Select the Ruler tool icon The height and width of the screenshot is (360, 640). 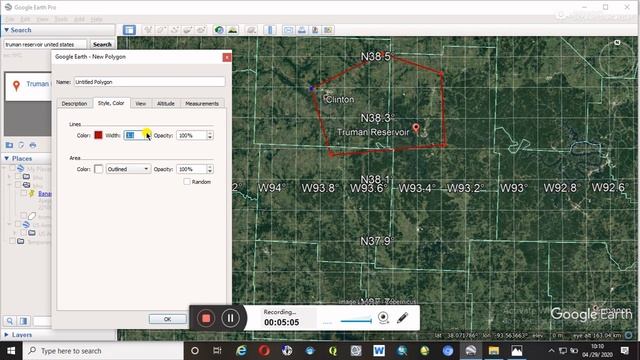270,30
